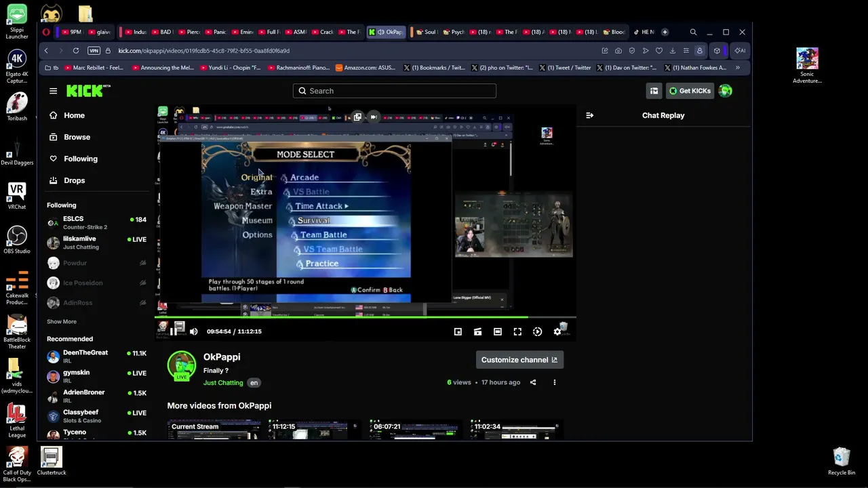Image resolution: width=868 pixels, height=488 pixels.
Task: Reload the current browser page
Action: (x=76, y=51)
